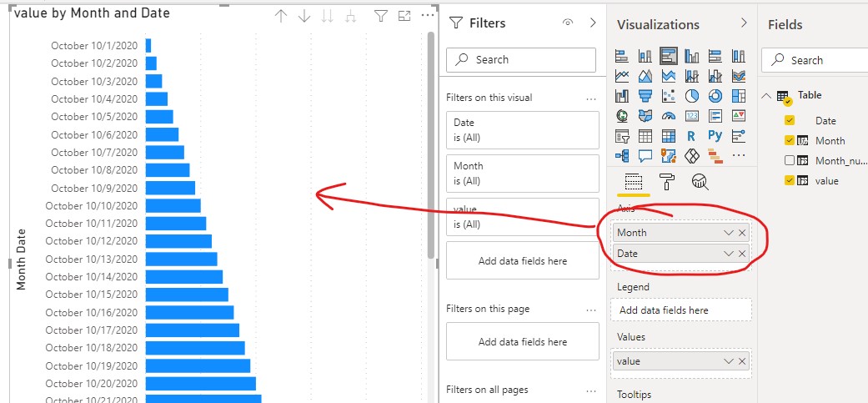868x403 pixels.
Task: Insert the Matrix visual
Action: 669,136
